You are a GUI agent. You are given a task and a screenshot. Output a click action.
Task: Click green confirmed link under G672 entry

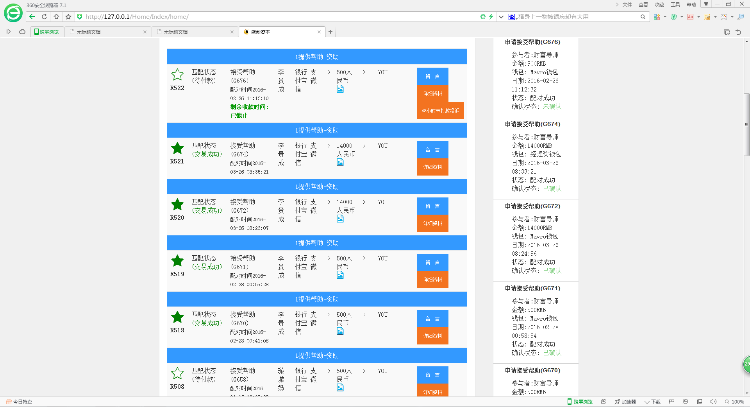point(552,271)
